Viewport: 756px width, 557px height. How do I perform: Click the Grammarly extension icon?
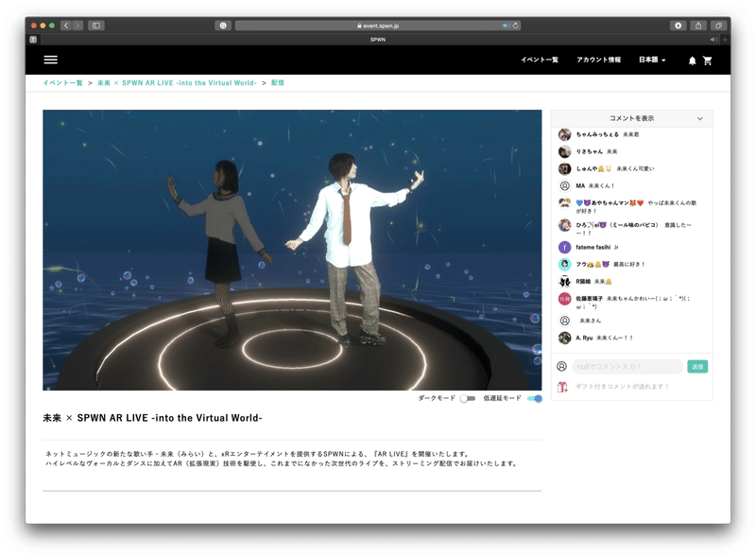[x=223, y=26]
